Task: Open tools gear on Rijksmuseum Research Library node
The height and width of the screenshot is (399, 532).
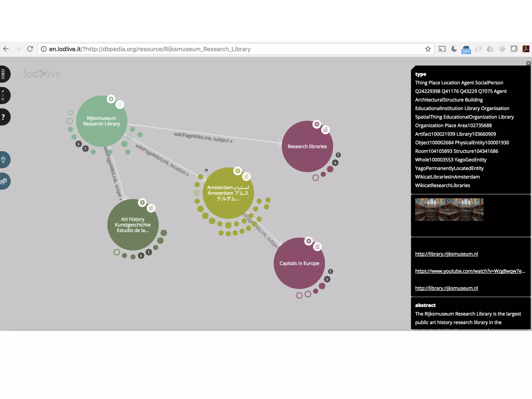Action: (111, 99)
